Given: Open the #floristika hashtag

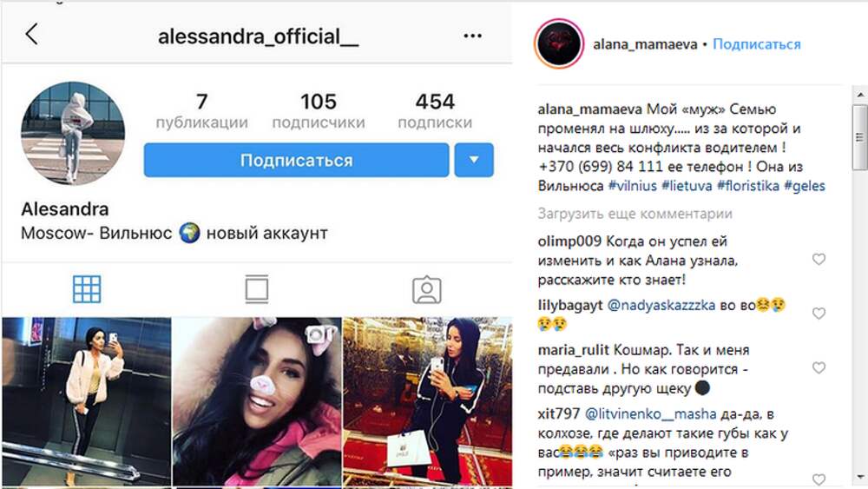Looking at the screenshot, I should click(x=748, y=186).
